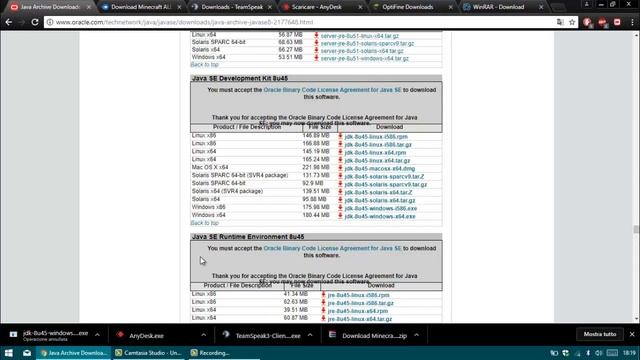
Task: Switch to OptiFine Downloads tab
Action: coord(407,7)
